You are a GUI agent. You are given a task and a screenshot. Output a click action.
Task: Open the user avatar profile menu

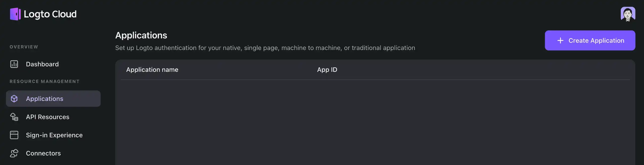point(628,14)
